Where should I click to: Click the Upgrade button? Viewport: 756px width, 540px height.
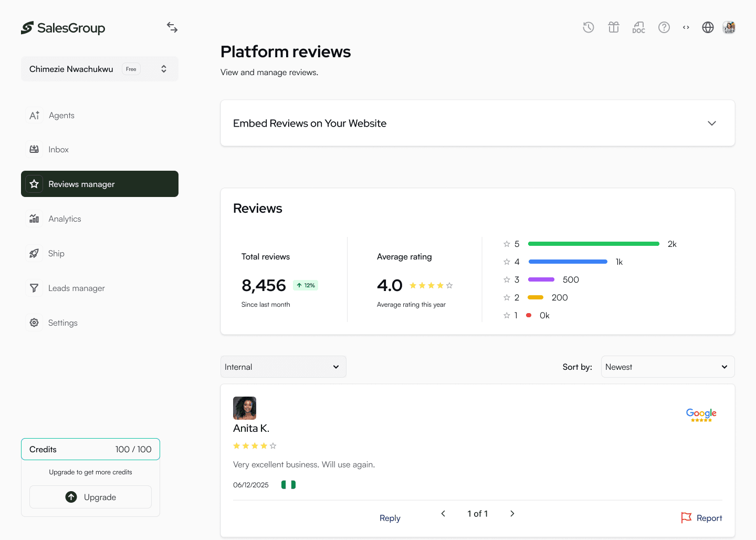90,497
